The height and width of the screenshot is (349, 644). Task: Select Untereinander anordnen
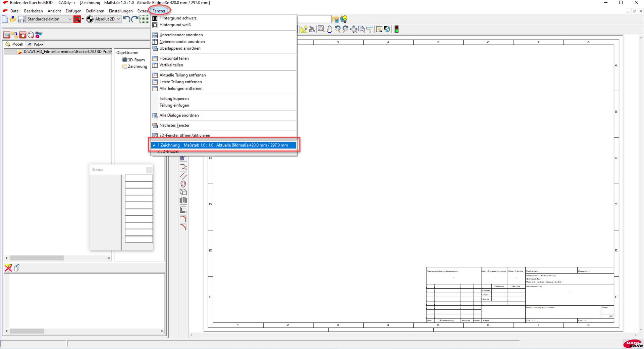pyautogui.click(x=223, y=35)
